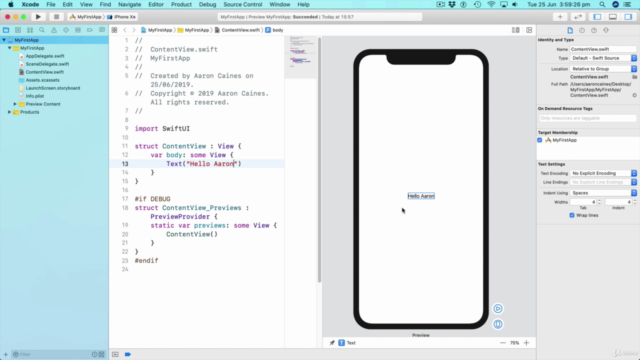Viewport: 640px width, 360px height.
Task: Show the File inspector tab
Action: click(x=570, y=30)
